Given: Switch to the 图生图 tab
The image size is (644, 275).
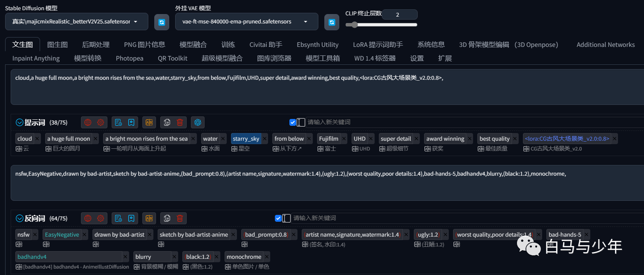Looking at the screenshot, I should 58,44.
